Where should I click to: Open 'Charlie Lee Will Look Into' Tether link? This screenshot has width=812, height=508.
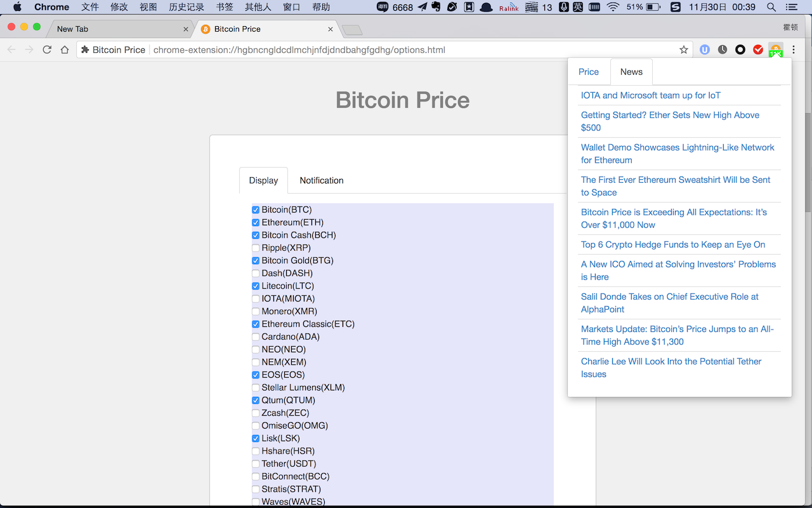point(671,368)
